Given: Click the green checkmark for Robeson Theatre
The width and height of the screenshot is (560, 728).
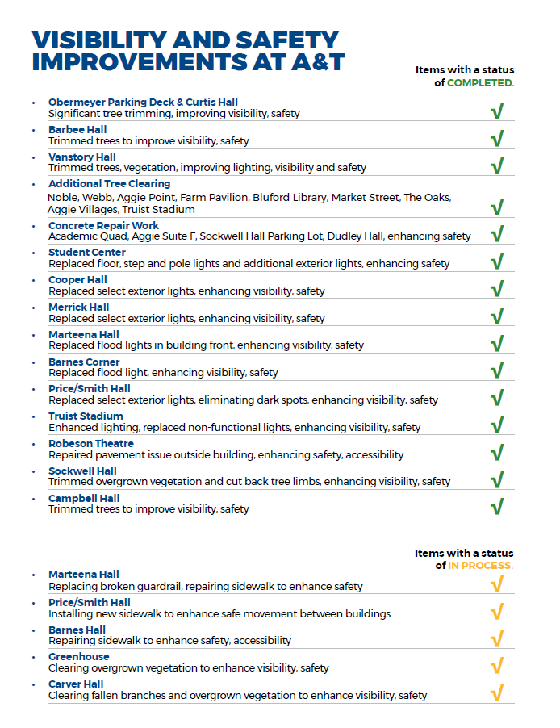Looking at the screenshot, I should tap(497, 453).
